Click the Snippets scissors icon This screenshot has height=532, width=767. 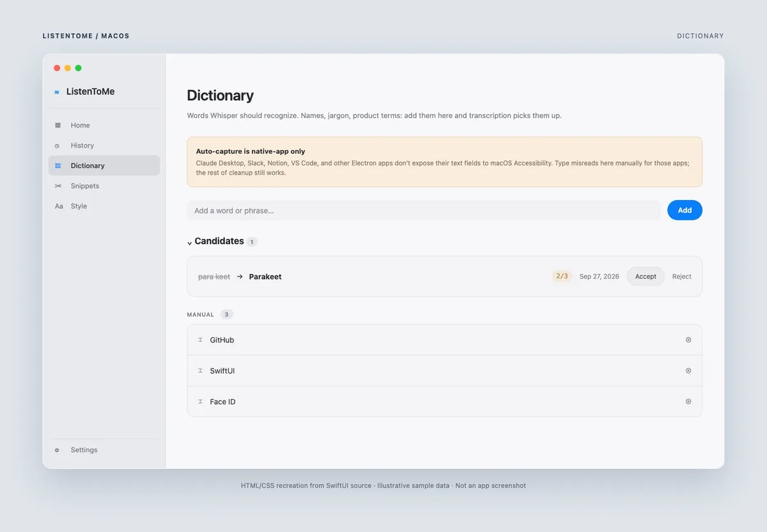tap(58, 186)
